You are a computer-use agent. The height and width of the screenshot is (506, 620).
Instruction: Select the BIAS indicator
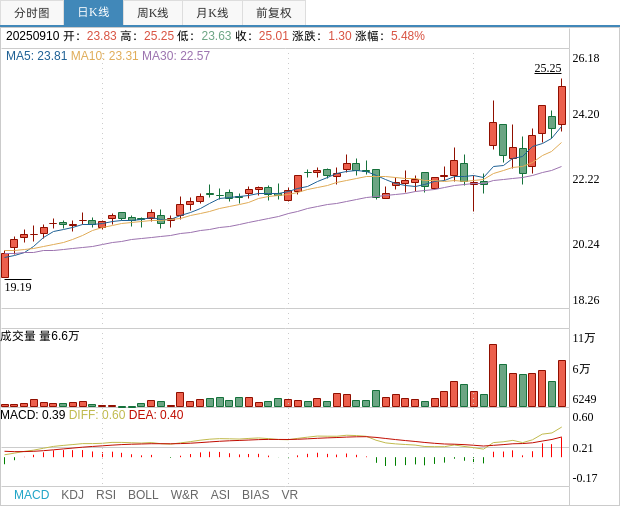[255, 495]
